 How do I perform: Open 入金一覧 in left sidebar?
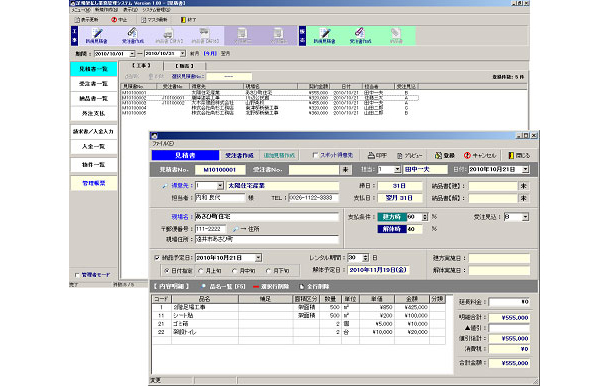pos(93,147)
